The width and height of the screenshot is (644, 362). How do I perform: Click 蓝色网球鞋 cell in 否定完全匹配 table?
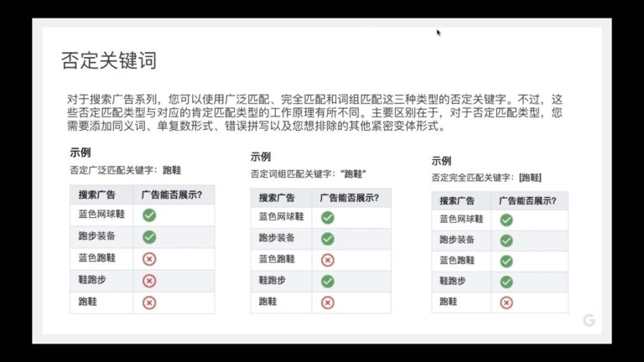(x=461, y=220)
